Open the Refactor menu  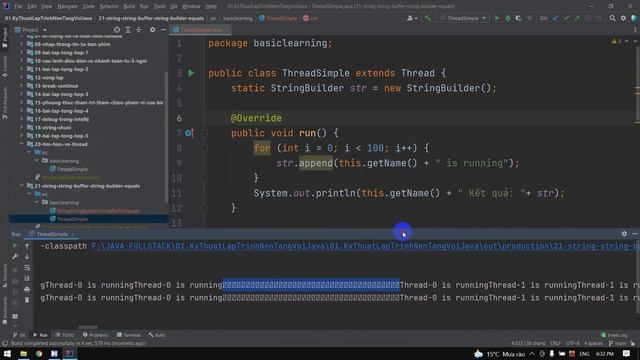click(109, 6)
